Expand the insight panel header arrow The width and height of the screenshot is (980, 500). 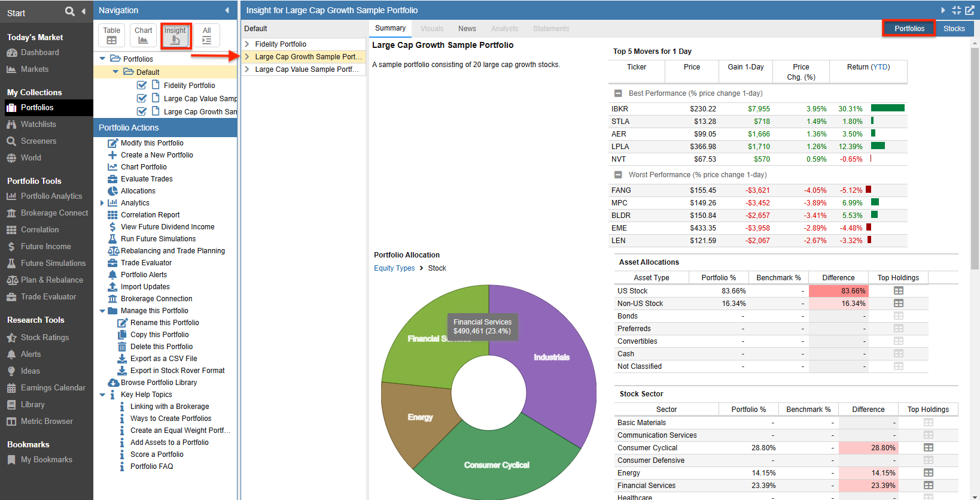pyautogui.click(x=944, y=10)
